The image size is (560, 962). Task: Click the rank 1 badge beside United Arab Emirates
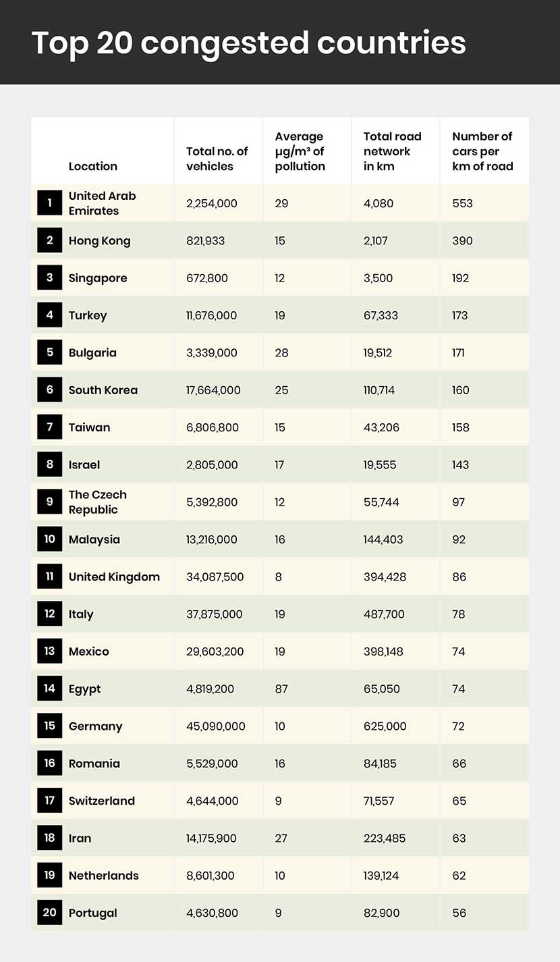coord(49,203)
